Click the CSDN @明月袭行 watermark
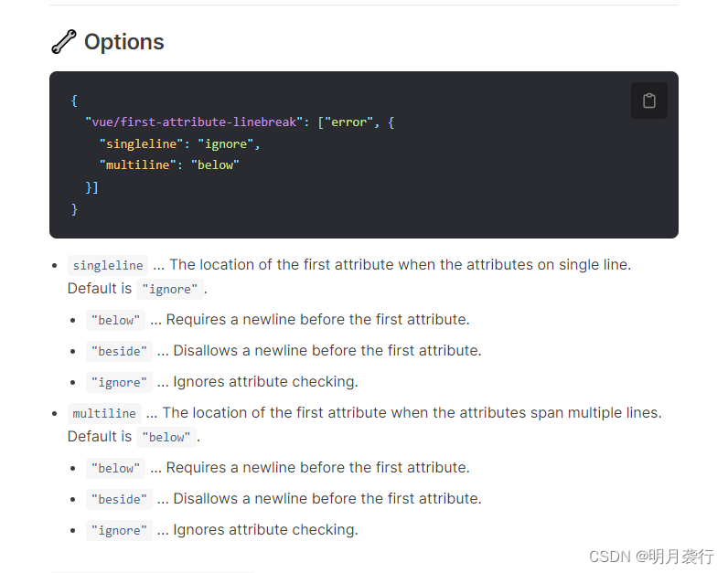The height and width of the screenshot is (573, 728). 651,556
